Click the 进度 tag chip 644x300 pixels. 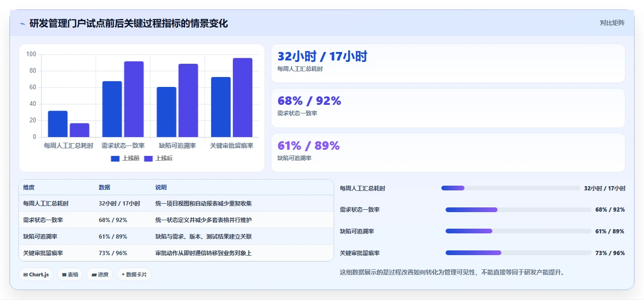click(100, 274)
